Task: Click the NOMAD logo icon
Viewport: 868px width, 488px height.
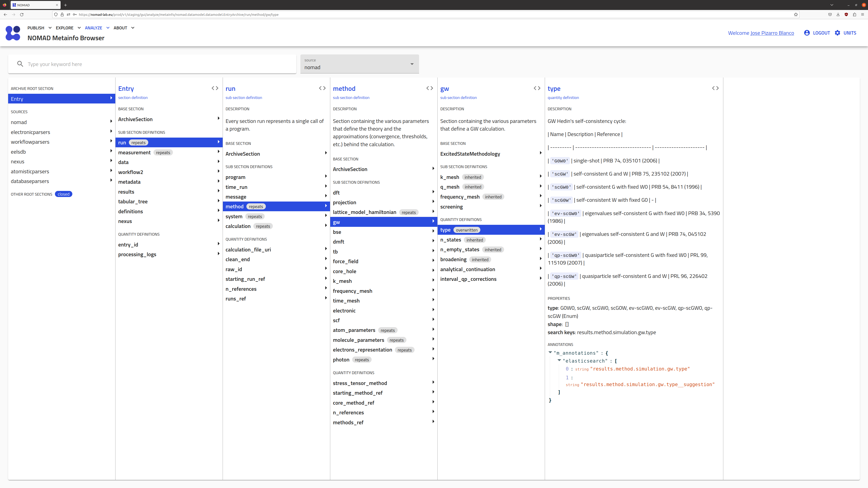Action: [13, 33]
